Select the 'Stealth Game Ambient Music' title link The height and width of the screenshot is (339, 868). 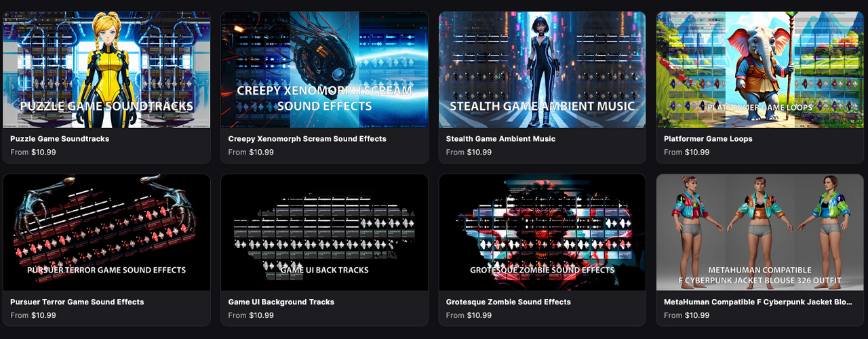(500, 139)
